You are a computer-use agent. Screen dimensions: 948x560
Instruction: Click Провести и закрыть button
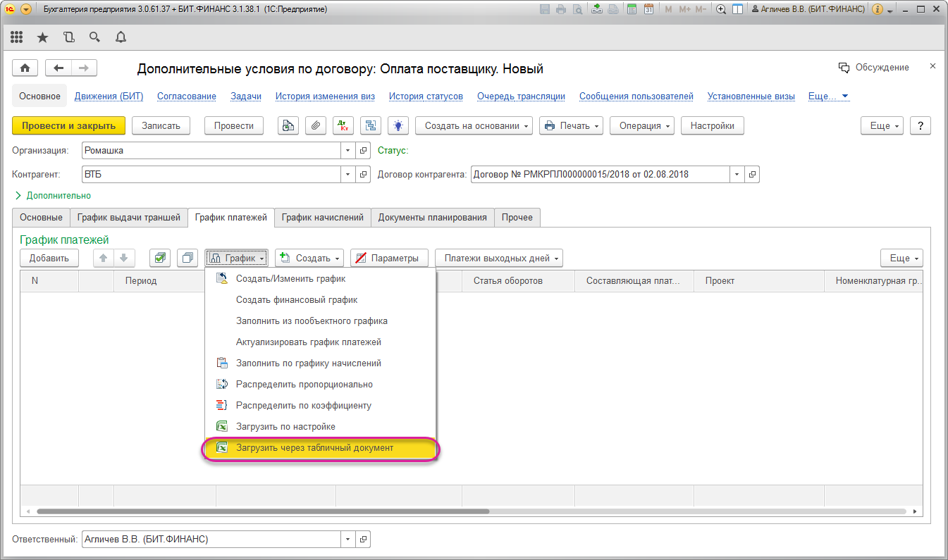[x=68, y=125]
